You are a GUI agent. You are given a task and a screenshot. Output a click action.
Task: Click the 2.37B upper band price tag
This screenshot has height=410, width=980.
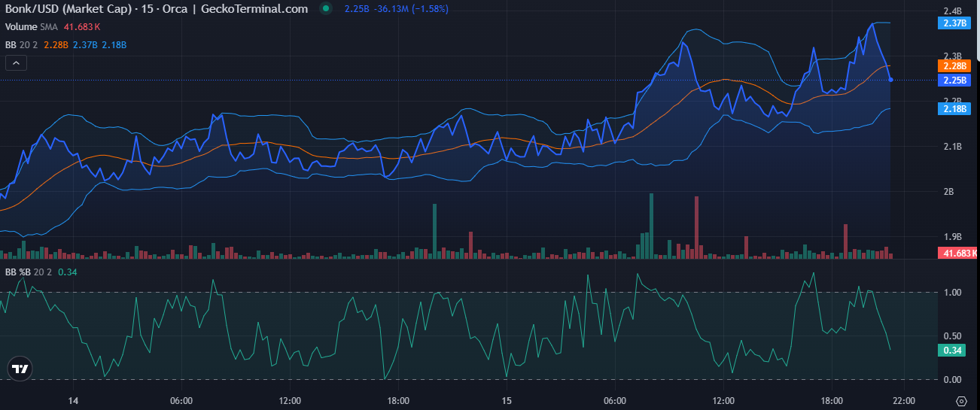(954, 23)
